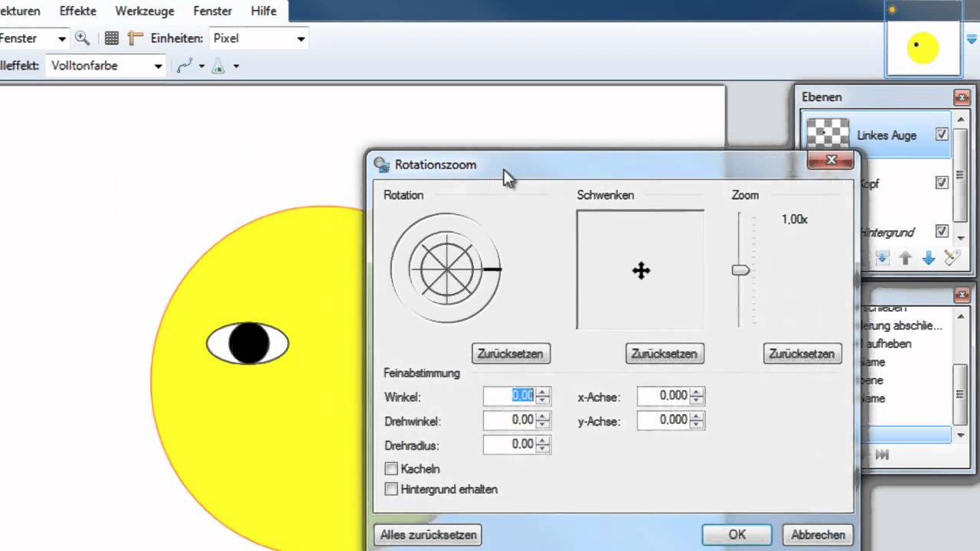Click the y-Achse spinner arrows
This screenshot has width=980, height=551.
[696, 420]
